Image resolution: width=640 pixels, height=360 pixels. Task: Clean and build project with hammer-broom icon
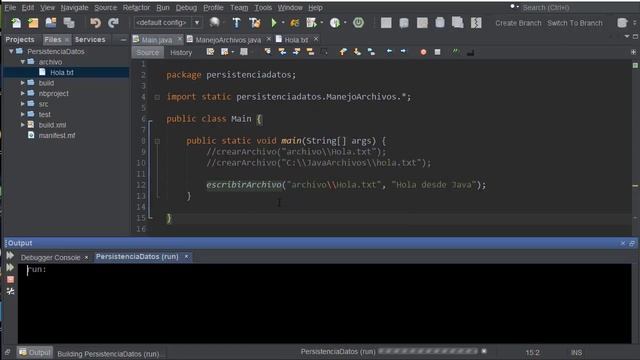pyautogui.click(x=255, y=23)
